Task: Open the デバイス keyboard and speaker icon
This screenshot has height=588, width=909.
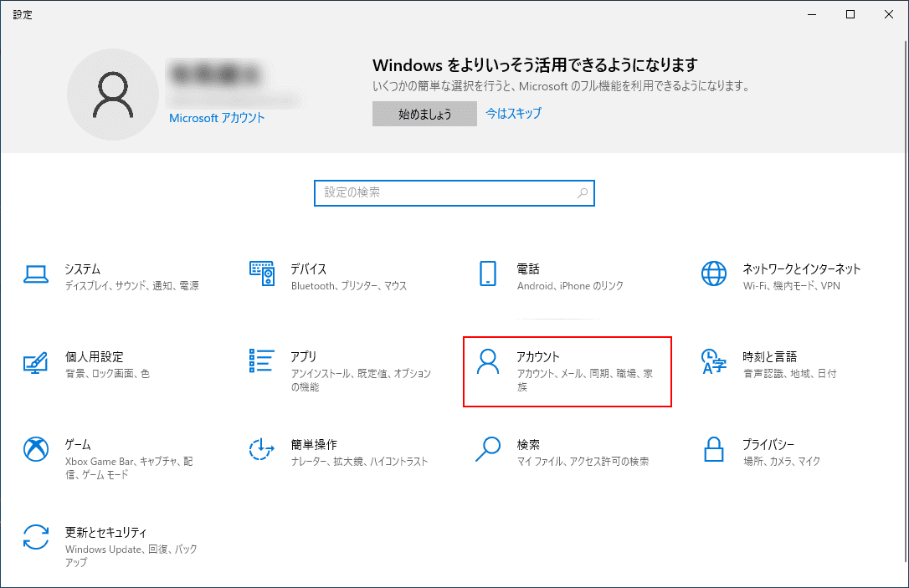Action: 262,274
